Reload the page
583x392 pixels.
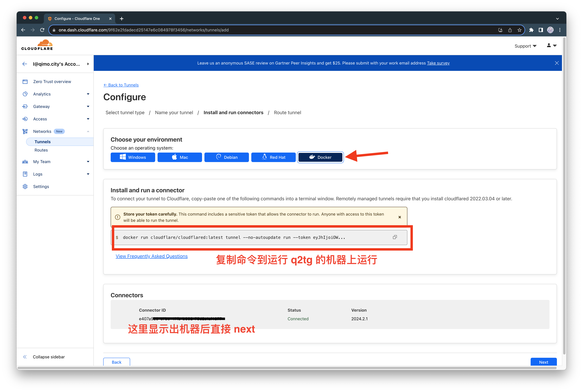(x=42, y=30)
